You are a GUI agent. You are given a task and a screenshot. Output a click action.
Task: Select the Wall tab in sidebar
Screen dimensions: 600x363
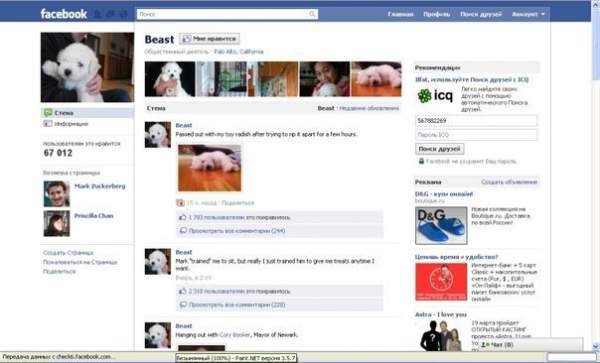click(87, 113)
